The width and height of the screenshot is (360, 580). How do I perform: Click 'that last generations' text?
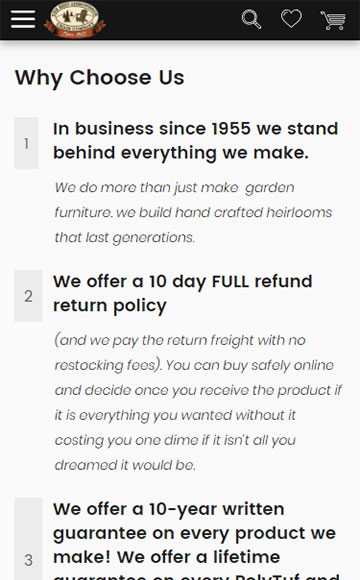(125, 237)
